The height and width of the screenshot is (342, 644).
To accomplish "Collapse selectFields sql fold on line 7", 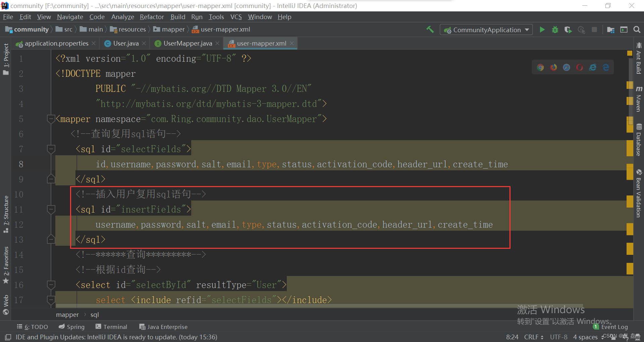I will 51,149.
